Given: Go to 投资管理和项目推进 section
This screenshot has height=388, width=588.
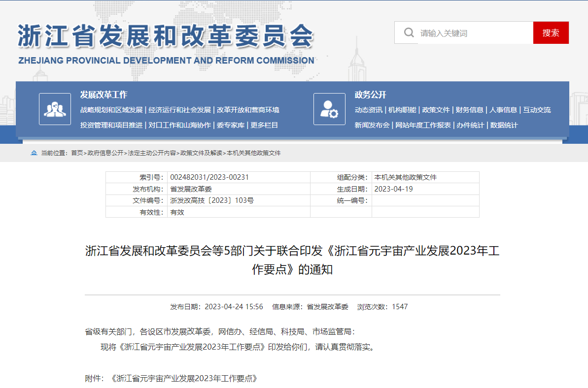Looking at the screenshot, I should tap(111, 125).
